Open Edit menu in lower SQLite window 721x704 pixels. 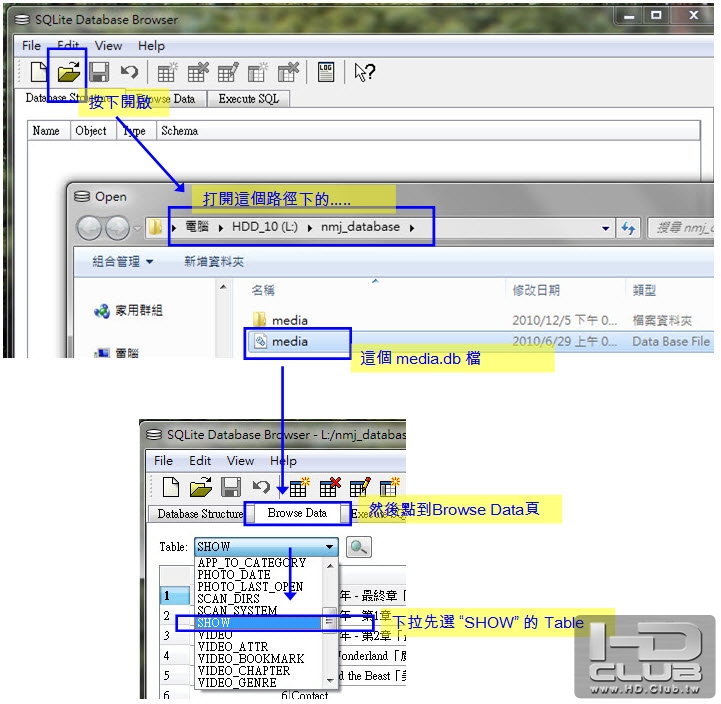[x=200, y=461]
